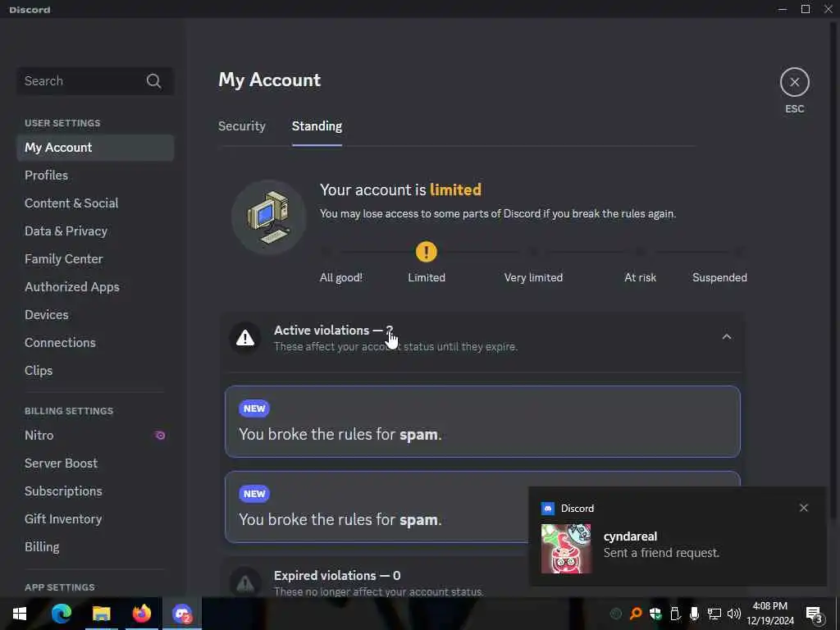Click the search magnifier icon in settings
840x630 pixels.
click(x=153, y=81)
